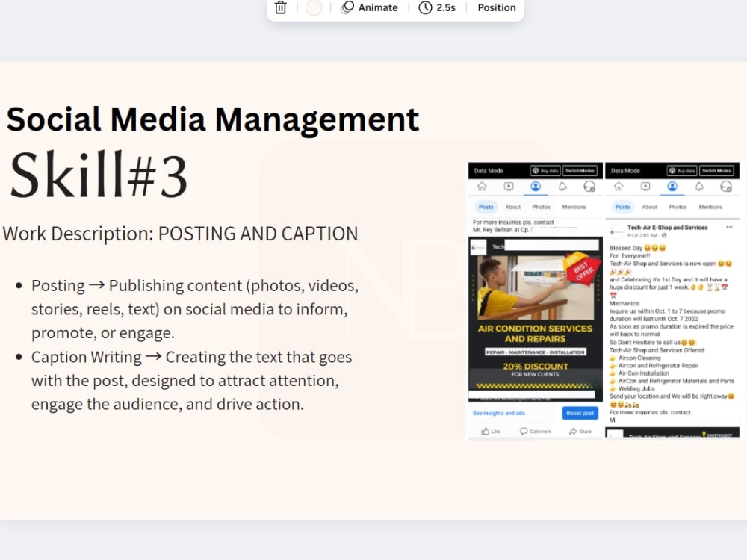
Task: Click Mentions tab in left screenshot
Action: coord(574,207)
